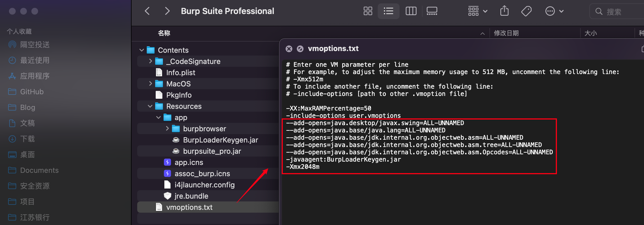Go forward with the right chevron button
Viewport: 644px width, 225px height.
[167, 11]
